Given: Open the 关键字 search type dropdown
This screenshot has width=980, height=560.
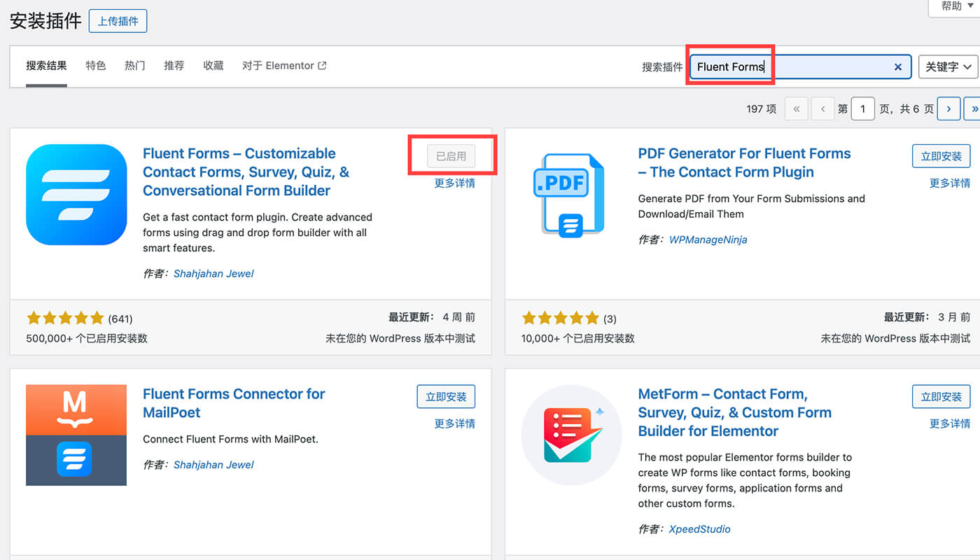Looking at the screenshot, I should tap(948, 66).
